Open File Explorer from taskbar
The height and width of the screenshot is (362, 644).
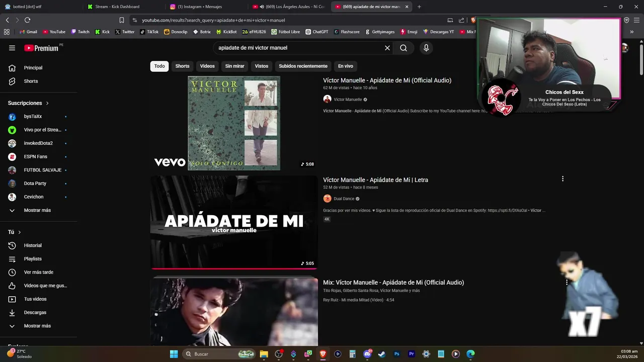pos(264,354)
